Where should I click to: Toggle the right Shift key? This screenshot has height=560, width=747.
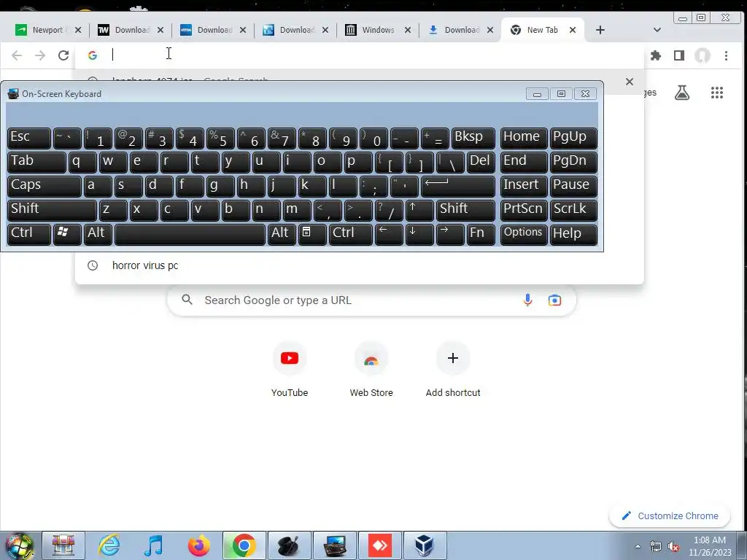click(x=465, y=210)
